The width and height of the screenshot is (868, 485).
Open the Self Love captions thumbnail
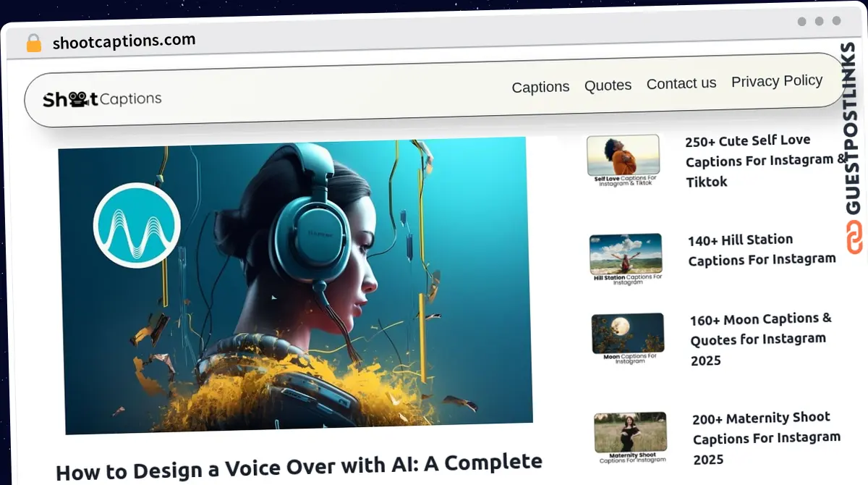click(x=624, y=160)
